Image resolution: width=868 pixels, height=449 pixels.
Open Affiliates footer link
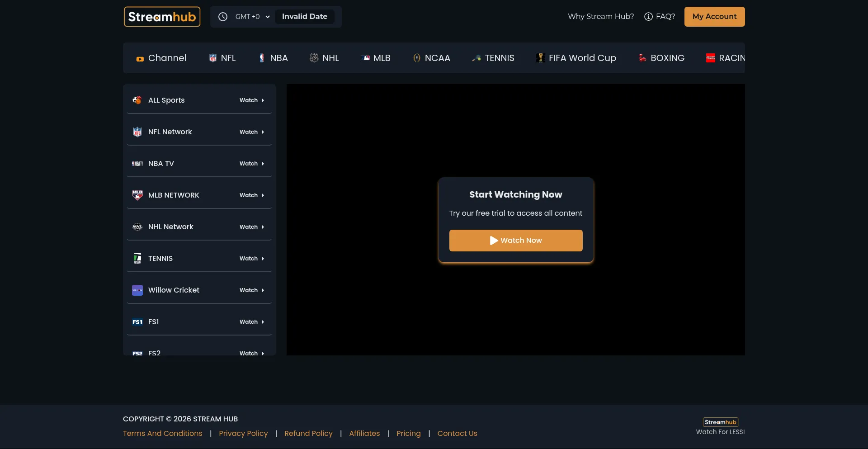[364, 433]
